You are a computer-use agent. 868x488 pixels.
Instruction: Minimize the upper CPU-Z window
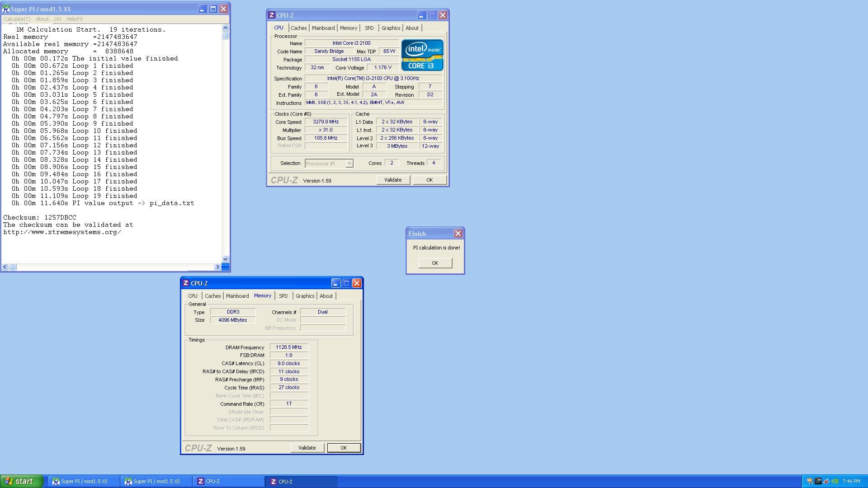pos(421,15)
